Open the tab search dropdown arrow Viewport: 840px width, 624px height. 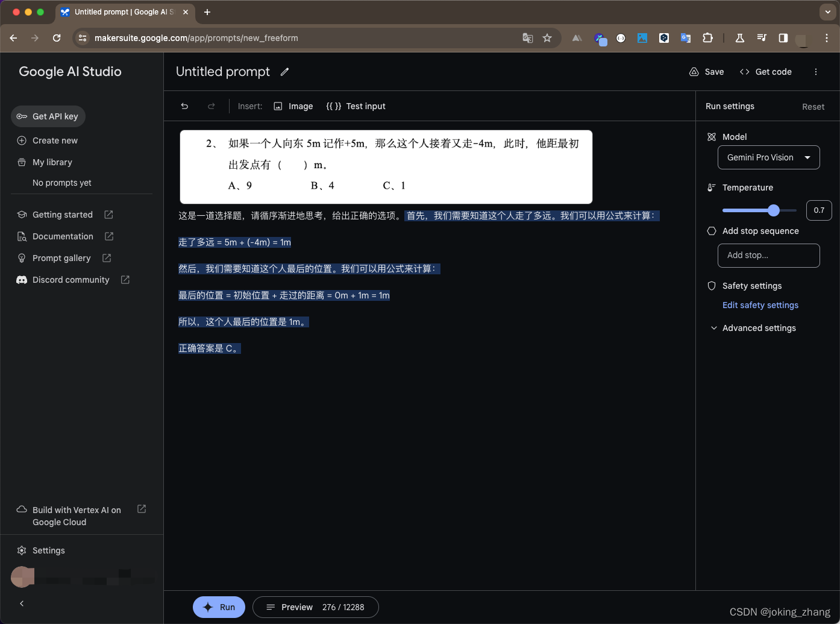point(827,11)
